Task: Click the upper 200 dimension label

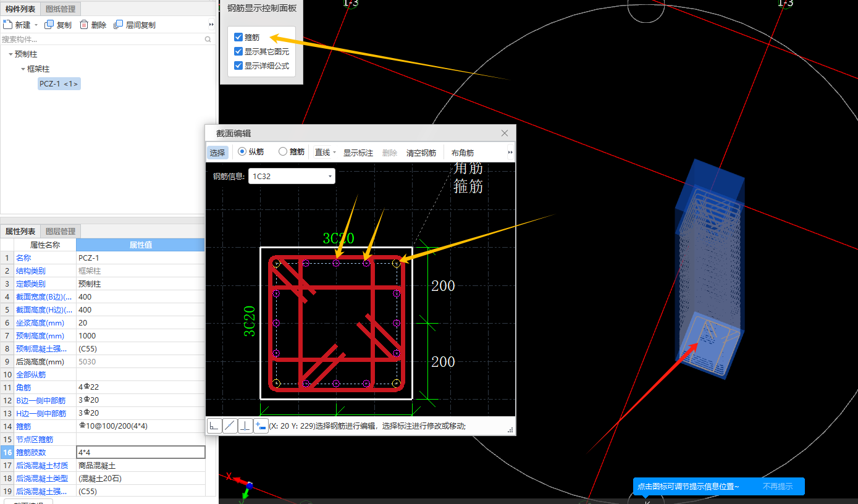Action: pos(443,286)
